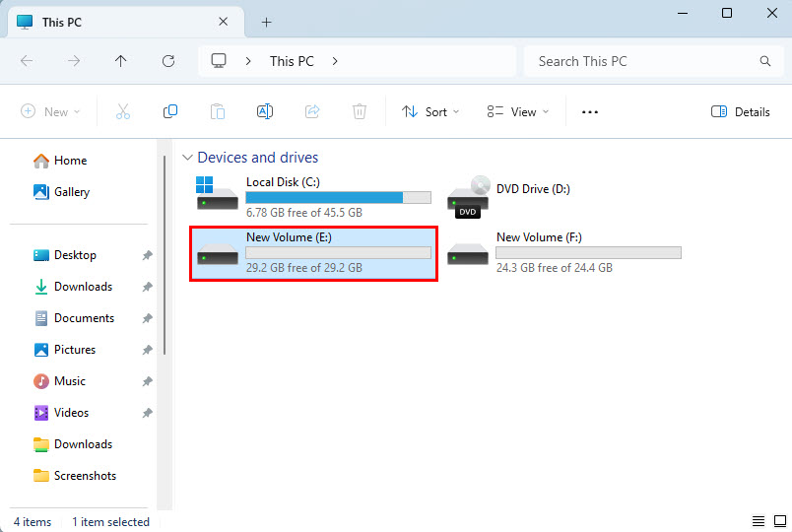Click the Delete trash icon

tap(360, 112)
